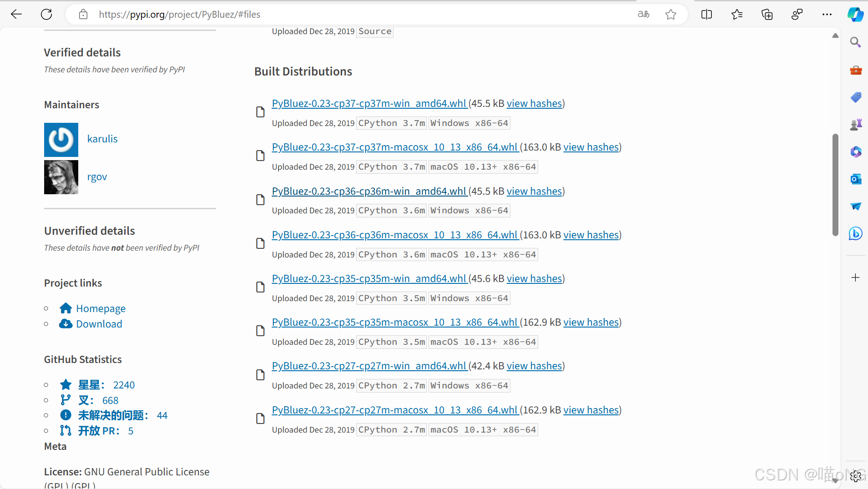Image resolution: width=868 pixels, height=489 pixels.
Task: Launch Copilot from the toolbar
Action: pos(855,14)
